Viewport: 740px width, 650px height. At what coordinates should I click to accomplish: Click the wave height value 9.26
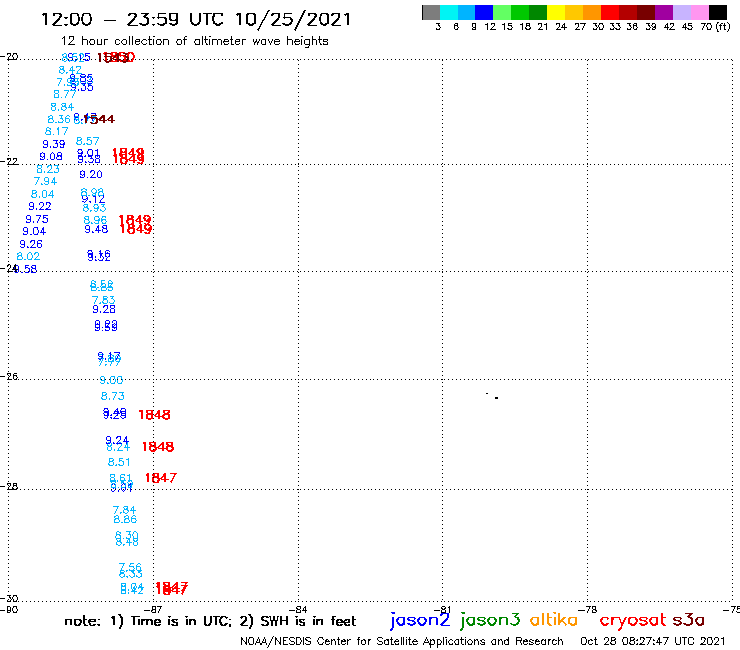tap(31, 244)
